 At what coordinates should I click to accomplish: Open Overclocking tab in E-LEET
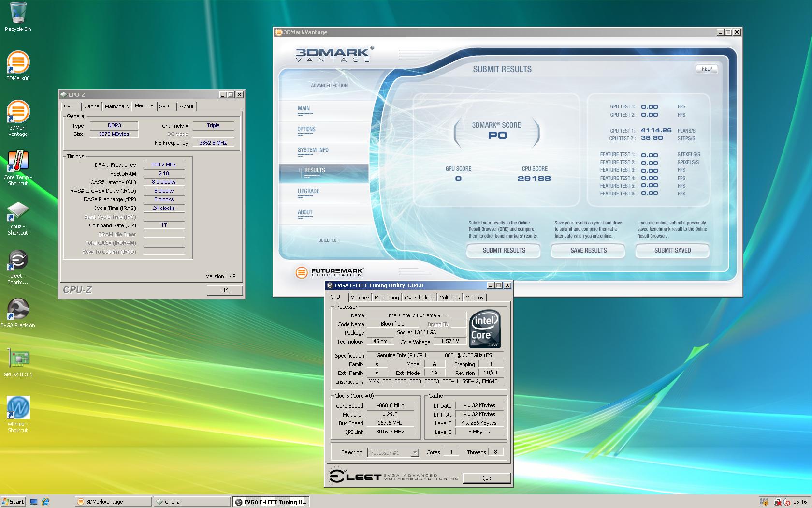point(419,298)
